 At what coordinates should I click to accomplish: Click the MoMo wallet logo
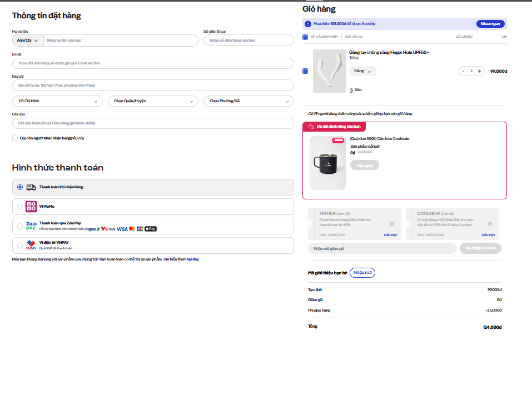(x=31, y=207)
